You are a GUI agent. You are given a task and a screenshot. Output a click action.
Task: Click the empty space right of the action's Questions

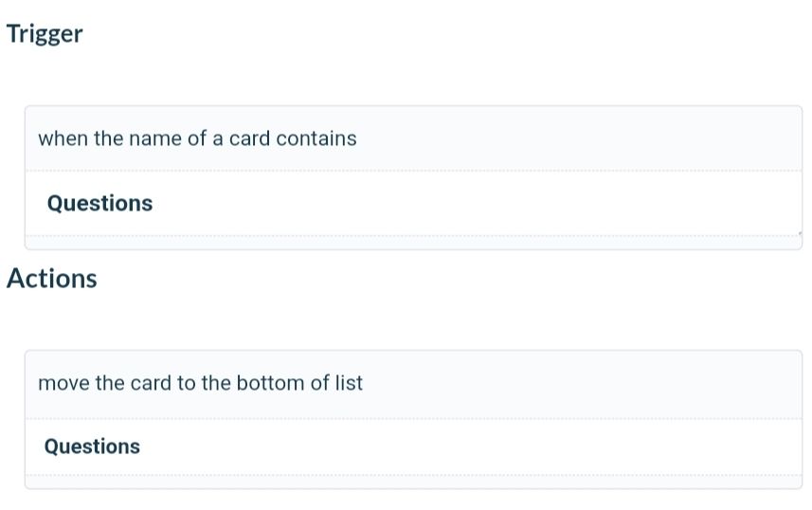pyautogui.click(x=474, y=446)
